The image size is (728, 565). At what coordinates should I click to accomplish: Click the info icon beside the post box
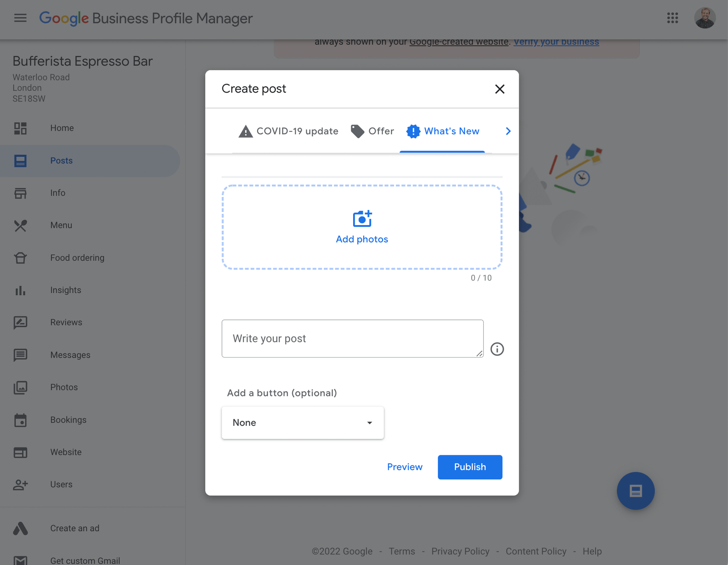pos(497,349)
